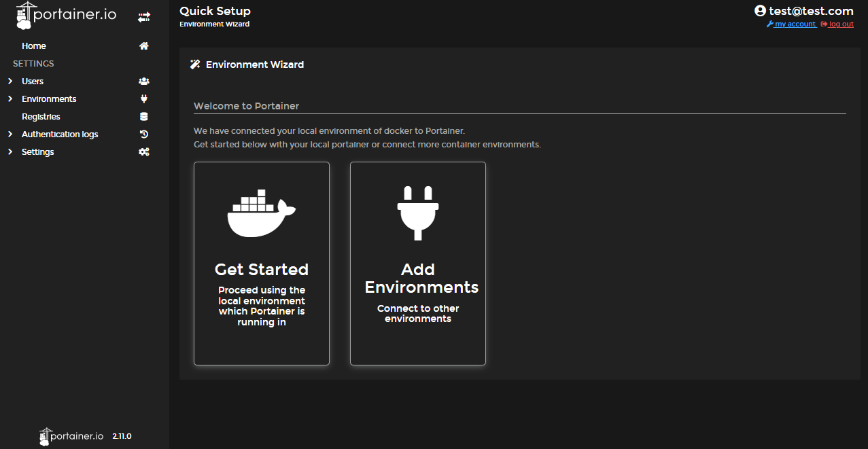This screenshot has width=868, height=449.
Task: Expand the Settings menu chevron
Action: (x=10, y=152)
